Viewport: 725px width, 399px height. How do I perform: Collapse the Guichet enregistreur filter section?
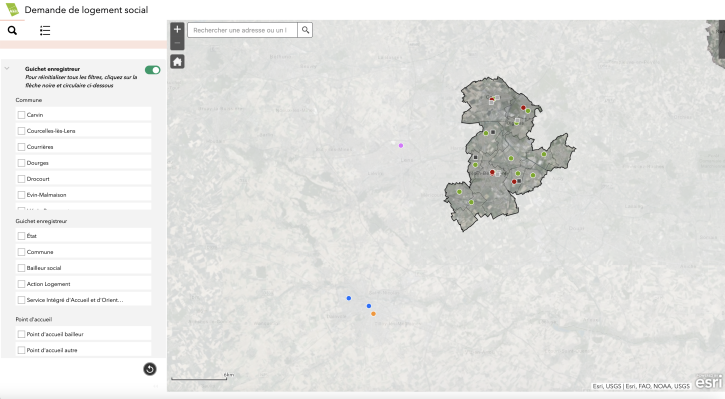(x=7, y=68)
